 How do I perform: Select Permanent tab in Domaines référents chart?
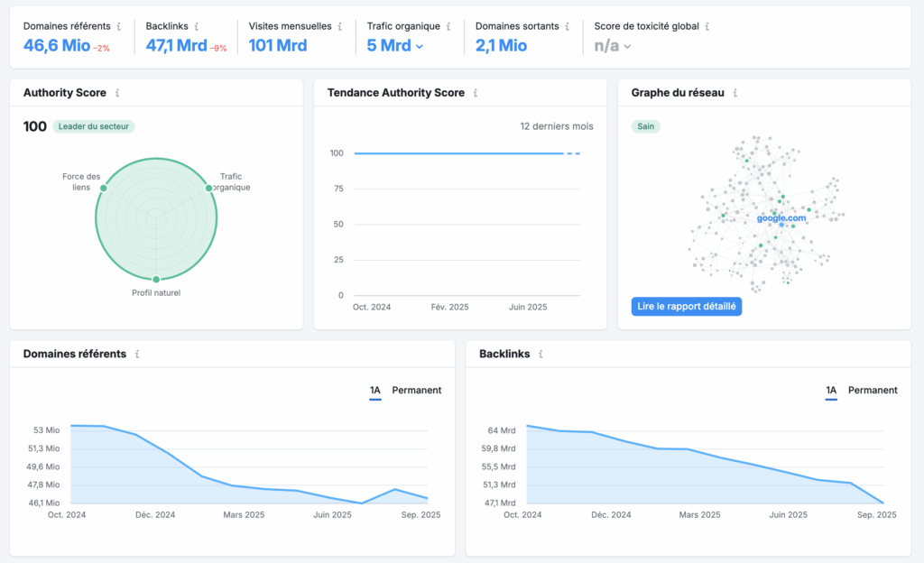pos(416,391)
